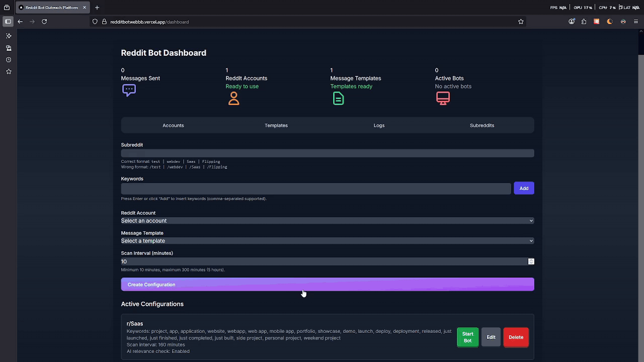Screen dimensions: 644x362
Task: Open browsing history via clock sidebar icon
Action: pos(8,59)
